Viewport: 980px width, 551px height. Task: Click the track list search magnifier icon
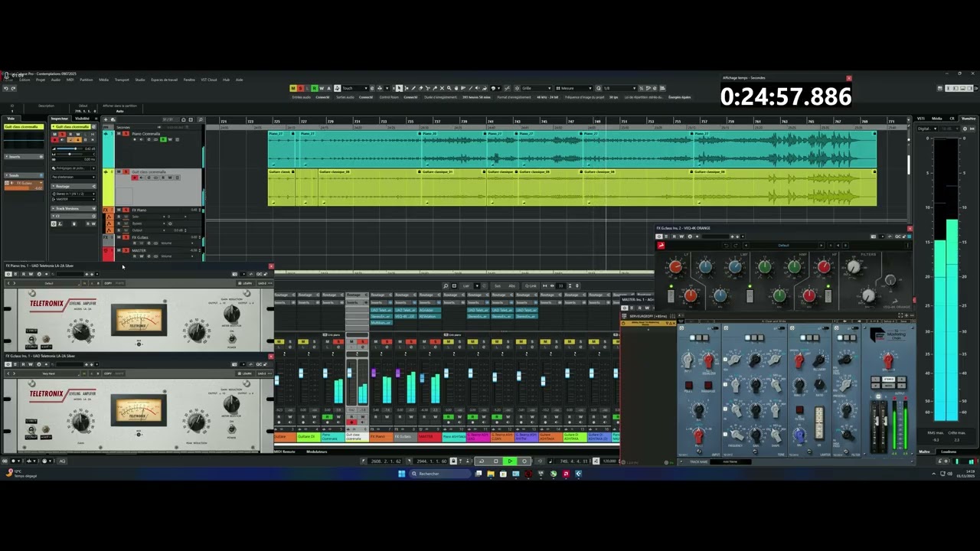(x=201, y=119)
